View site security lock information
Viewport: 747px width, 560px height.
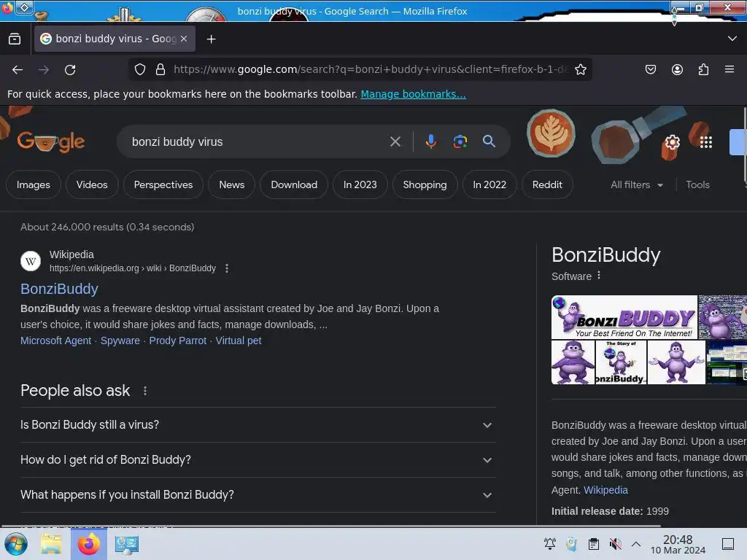click(160, 69)
